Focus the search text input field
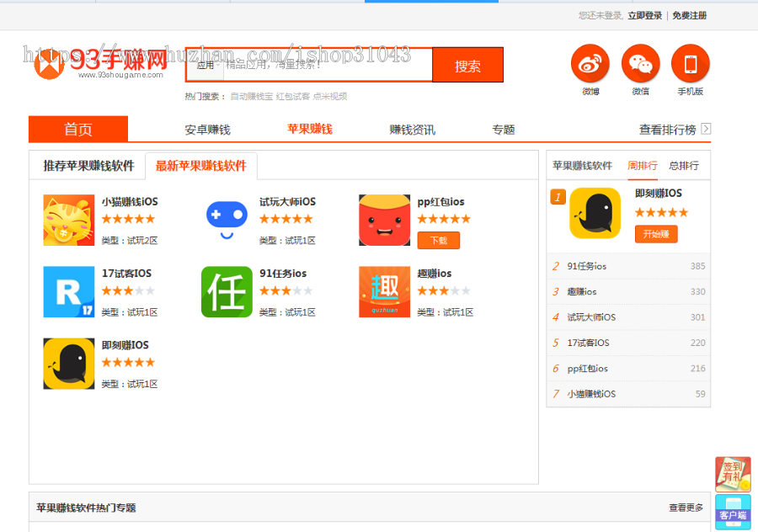This screenshot has height=532, width=758. coord(328,65)
